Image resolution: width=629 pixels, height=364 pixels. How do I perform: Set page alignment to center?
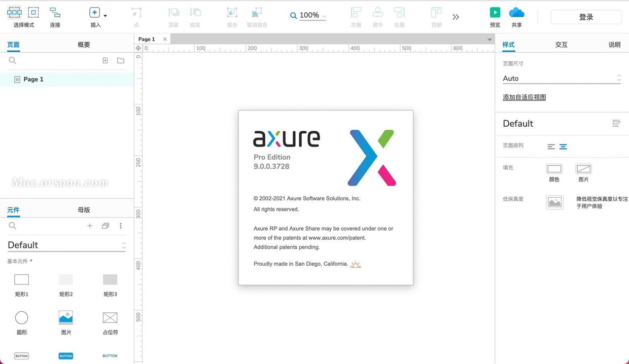pos(563,147)
